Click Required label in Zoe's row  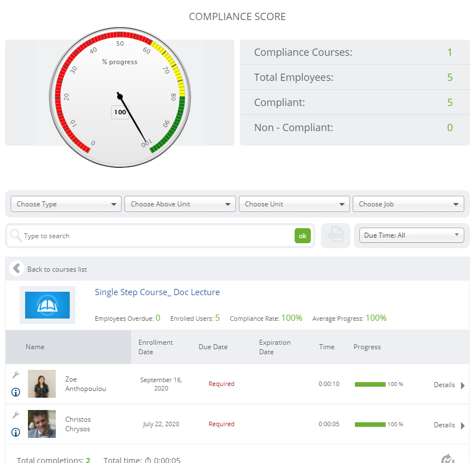click(222, 384)
